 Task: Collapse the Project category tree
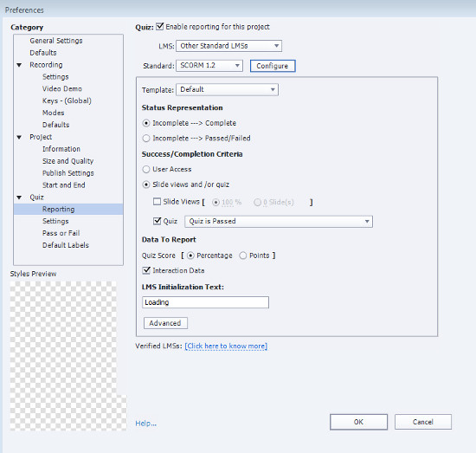19,138
